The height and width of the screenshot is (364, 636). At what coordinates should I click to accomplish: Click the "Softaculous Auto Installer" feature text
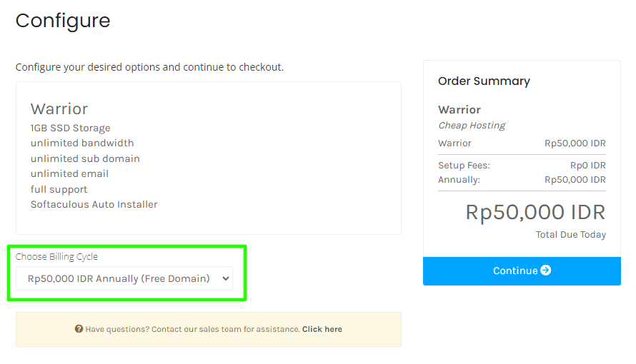click(94, 204)
